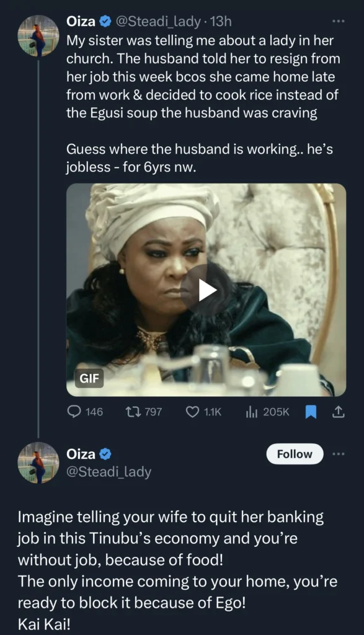Image resolution: width=364 pixels, height=635 pixels.
Task: Open the view count analytics icon
Action: click(251, 411)
